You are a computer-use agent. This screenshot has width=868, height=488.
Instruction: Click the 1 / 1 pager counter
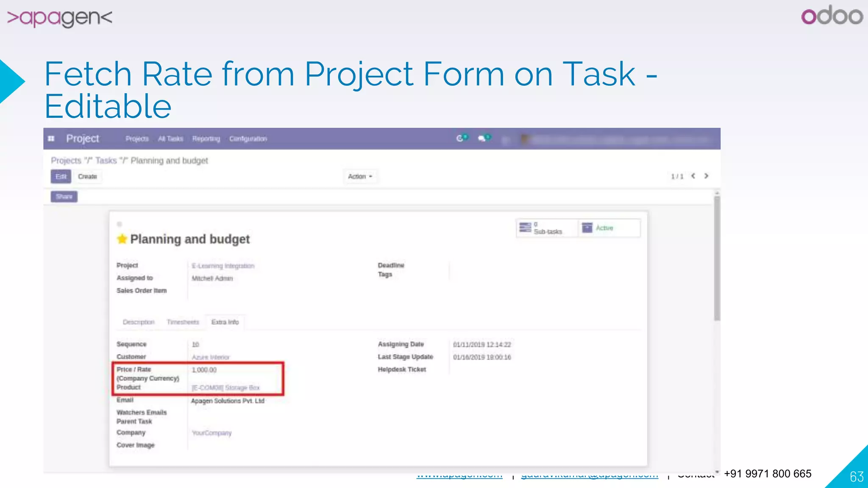coord(677,177)
